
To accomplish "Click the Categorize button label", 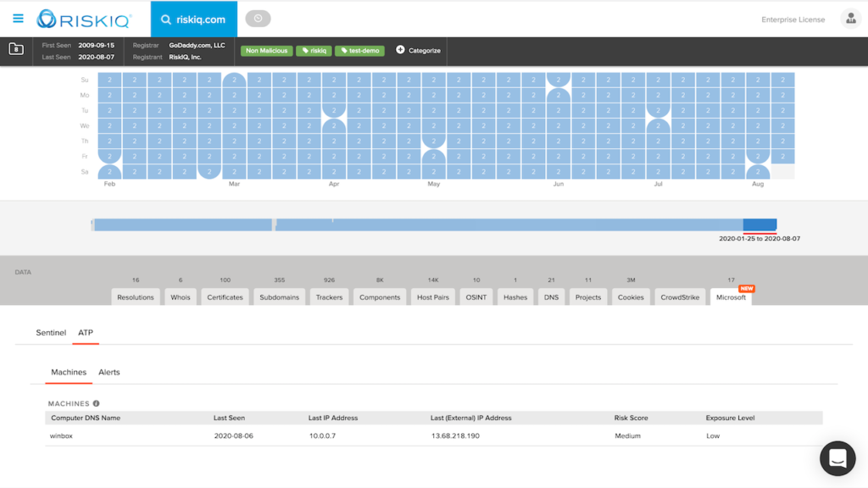I will (x=425, y=50).
